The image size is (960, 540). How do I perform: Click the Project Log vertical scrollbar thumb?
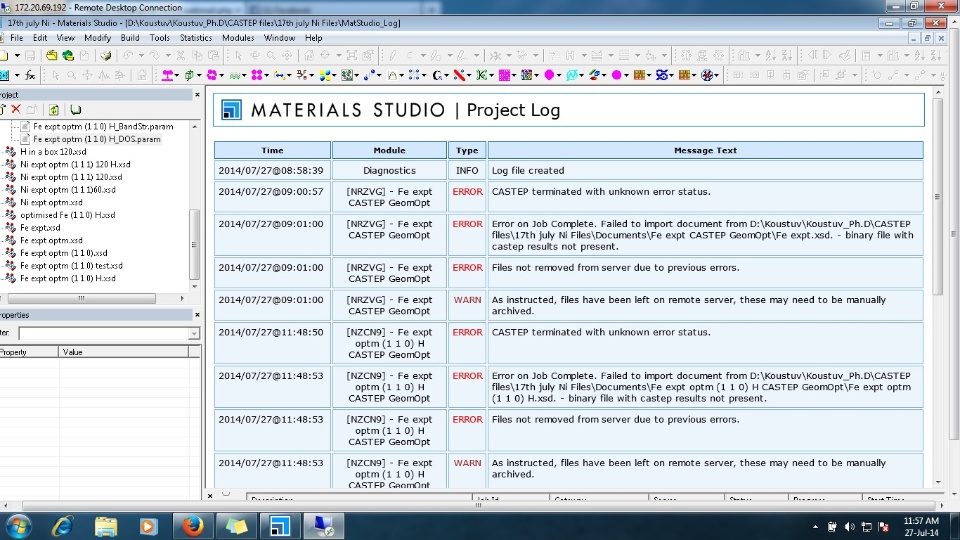coord(937,196)
